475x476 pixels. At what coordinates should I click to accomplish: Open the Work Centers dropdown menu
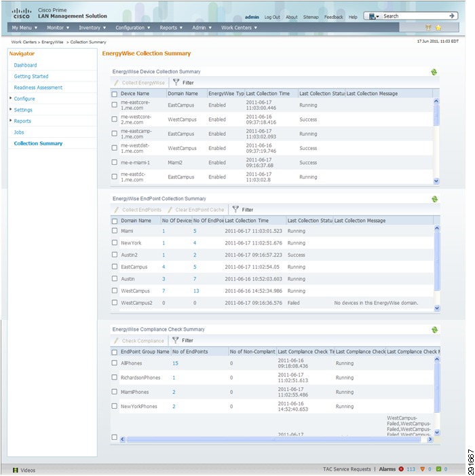(239, 28)
